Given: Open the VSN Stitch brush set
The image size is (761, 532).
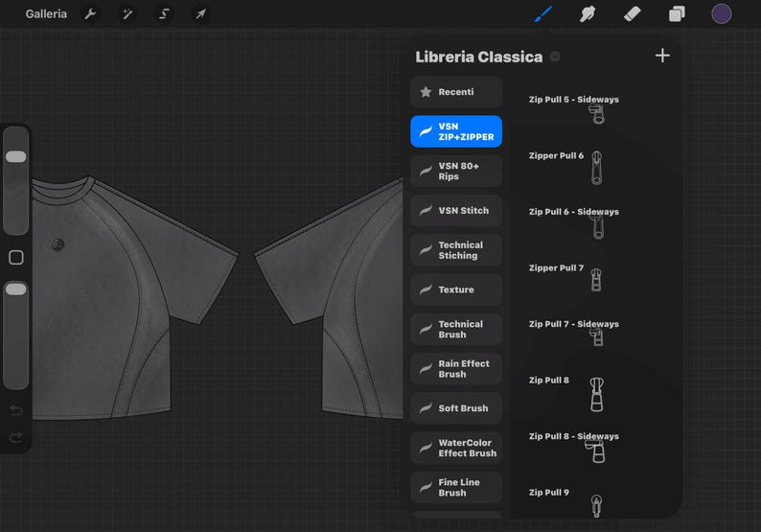Looking at the screenshot, I should coord(456,211).
